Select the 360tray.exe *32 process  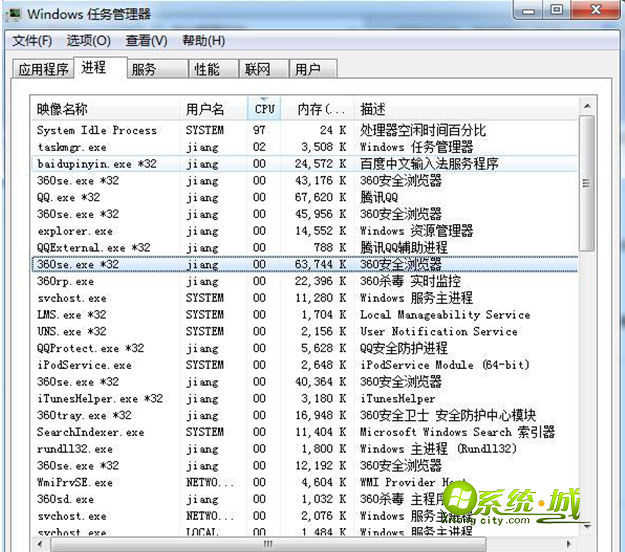point(305,415)
